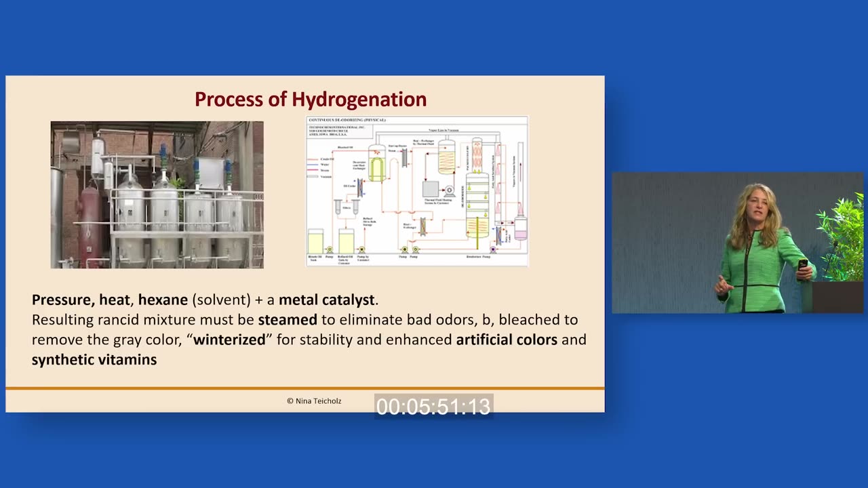Screen dimensions: 868x488
Task: Click the bold "artificial colors" text
Action: click(x=507, y=340)
